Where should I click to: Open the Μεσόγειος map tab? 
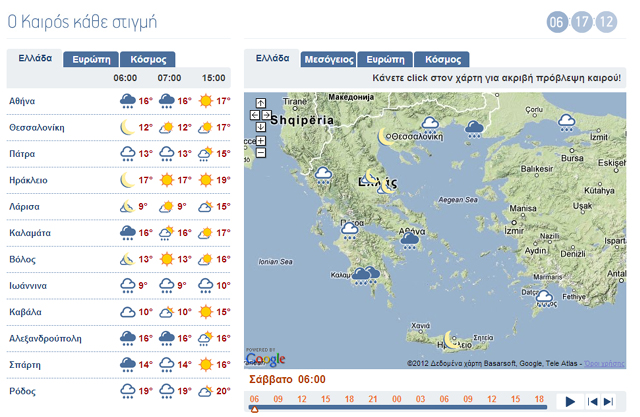pos(328,60)
